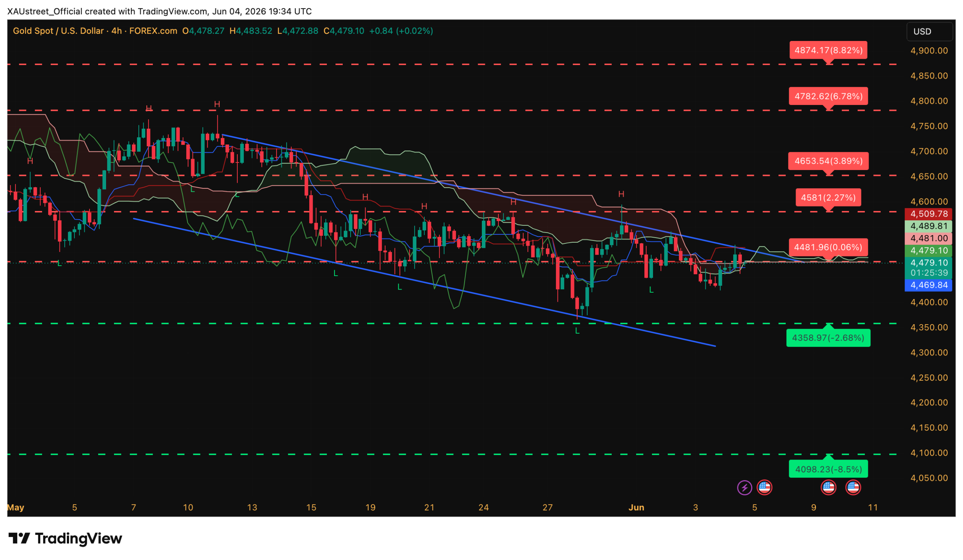Click date 11 on the time axis
This screenshot has width=963, height=560.
tap(872, 508)
